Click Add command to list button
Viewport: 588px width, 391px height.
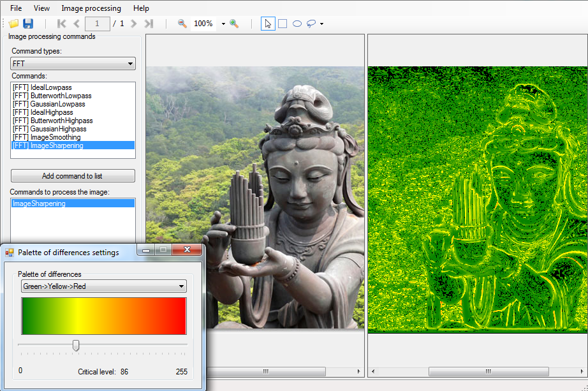tap(73, 175)
